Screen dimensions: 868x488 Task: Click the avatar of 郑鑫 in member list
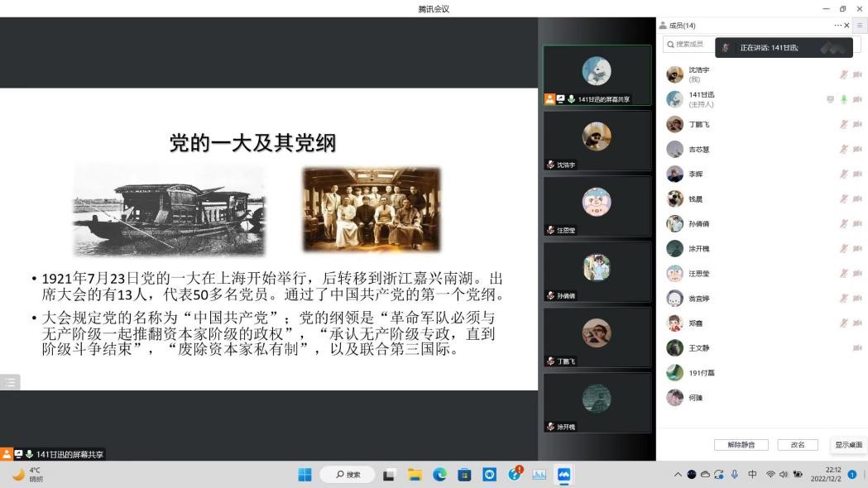[675, 323]
